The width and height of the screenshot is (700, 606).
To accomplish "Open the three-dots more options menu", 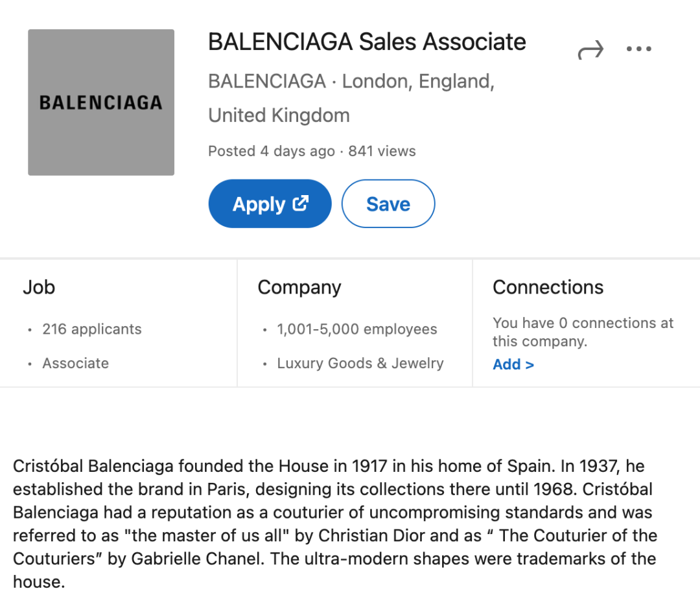I will click(x=639, y=49).
